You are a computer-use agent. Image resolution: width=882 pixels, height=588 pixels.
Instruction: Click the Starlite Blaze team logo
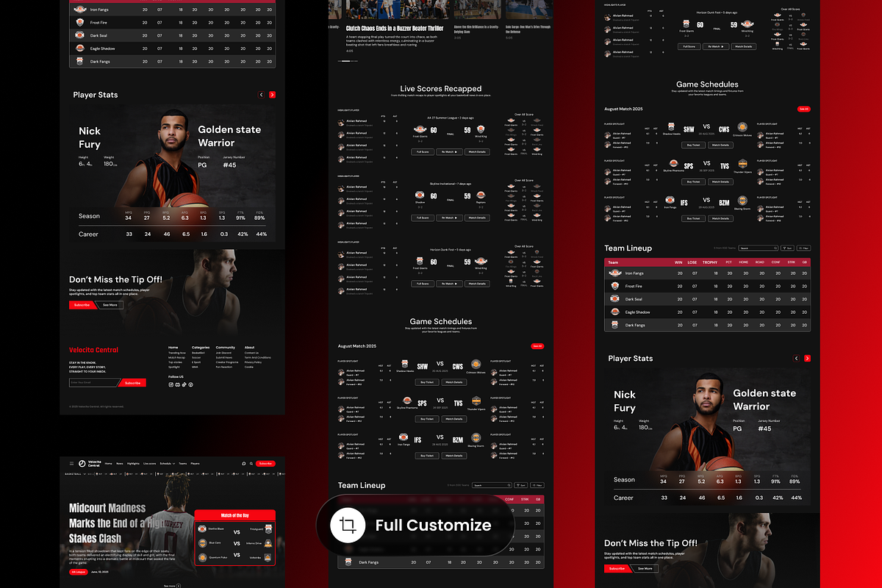tap(202, 529)
